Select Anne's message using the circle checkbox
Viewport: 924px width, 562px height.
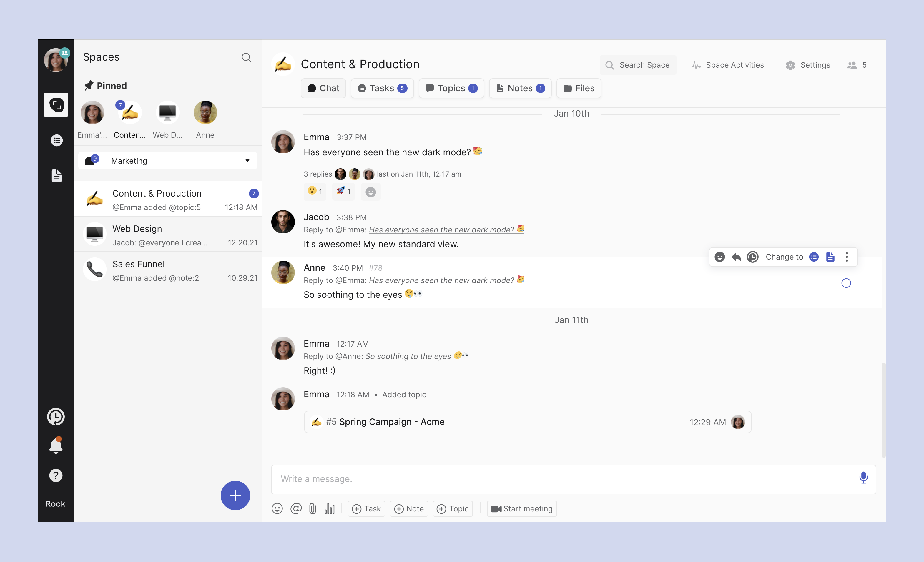pos(846,283)
